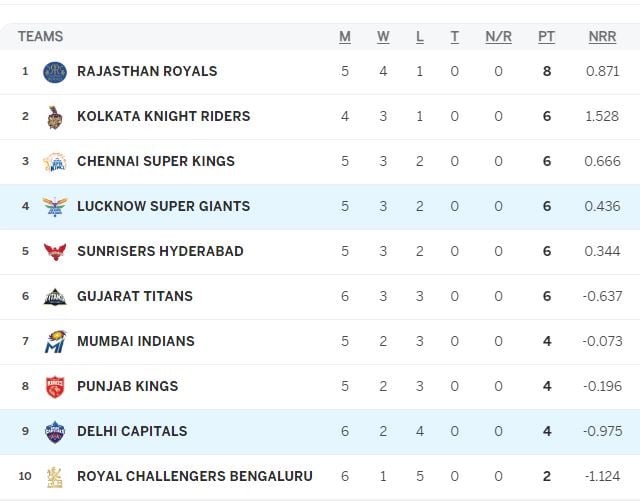Select the Mumbai Indians logo
Viewport: 640px width, 501px height.
point(55,341)
